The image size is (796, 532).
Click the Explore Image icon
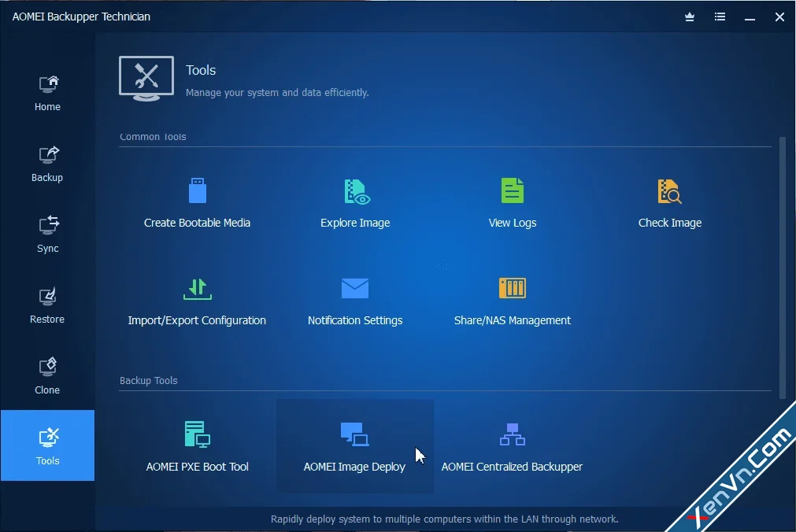357,191
